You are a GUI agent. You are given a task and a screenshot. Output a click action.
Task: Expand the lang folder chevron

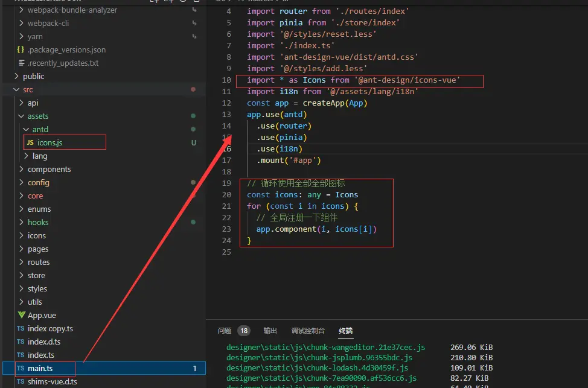(25, 156)
